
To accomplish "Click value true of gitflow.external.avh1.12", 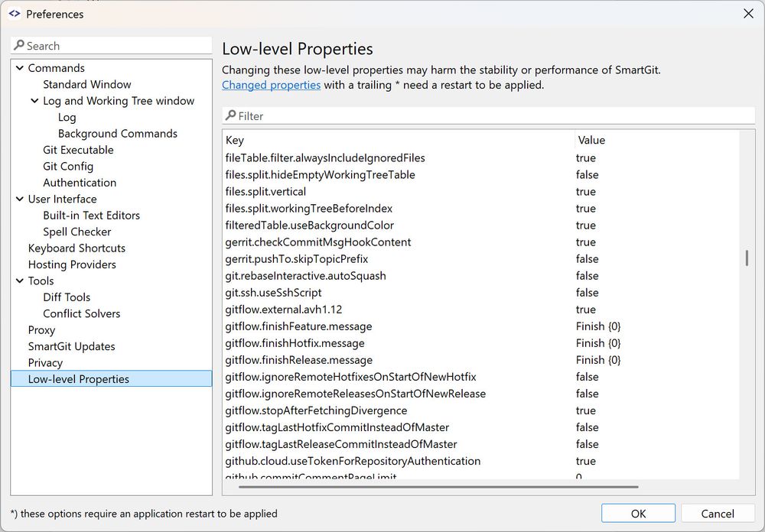I will [585, 310].
